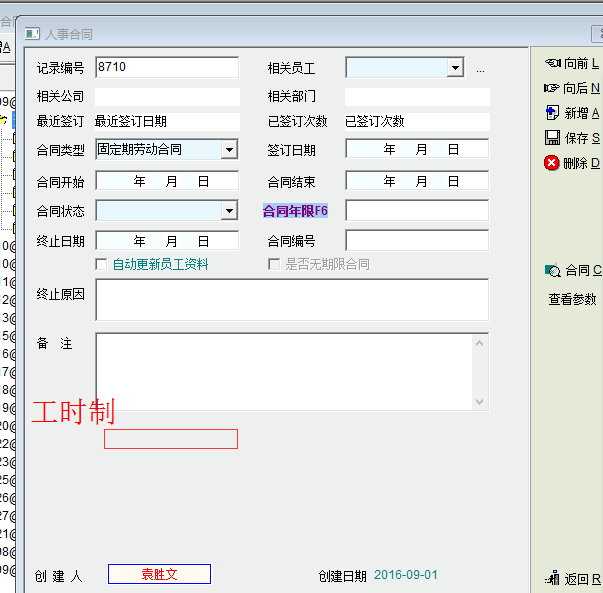Viewport: 603px width, 593px height.
Task: Open the 相关员工 dropdown list
Action: click(455, 68)
